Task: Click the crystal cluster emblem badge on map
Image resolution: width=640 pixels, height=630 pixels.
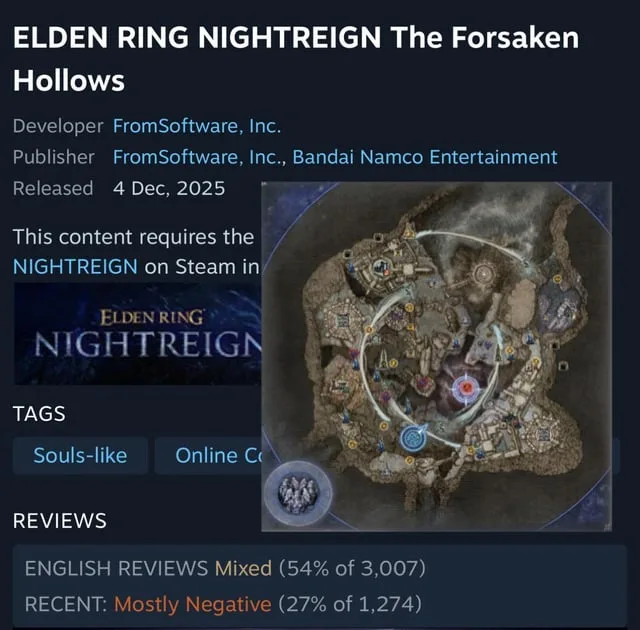Action: click(x=298, y=494)
